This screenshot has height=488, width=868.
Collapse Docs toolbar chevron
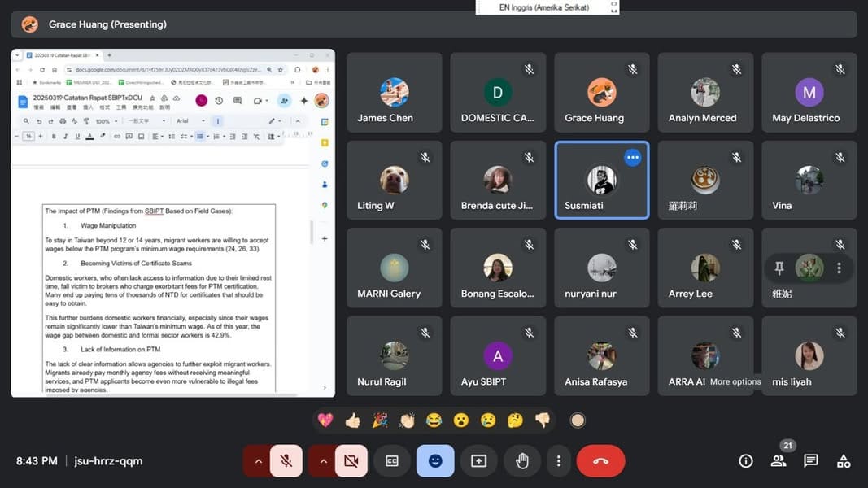pyautogui.click(x=298, y=121)
